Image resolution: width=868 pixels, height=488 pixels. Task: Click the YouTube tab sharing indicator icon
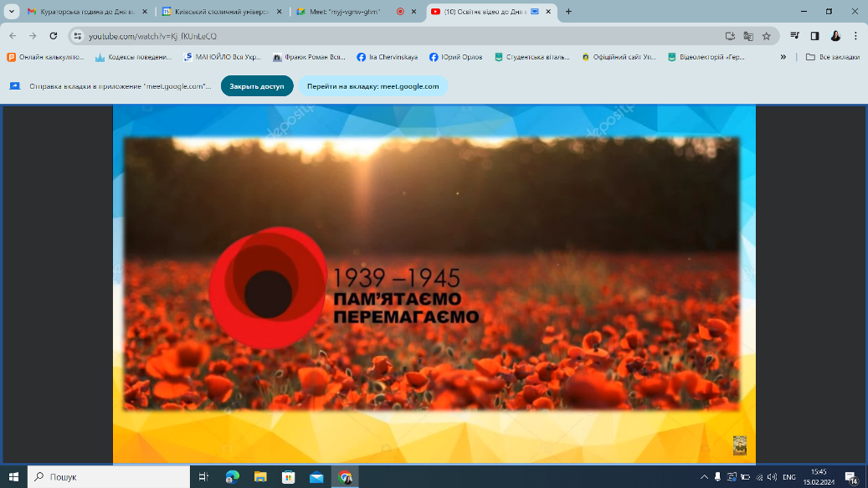tap(535, 11)
